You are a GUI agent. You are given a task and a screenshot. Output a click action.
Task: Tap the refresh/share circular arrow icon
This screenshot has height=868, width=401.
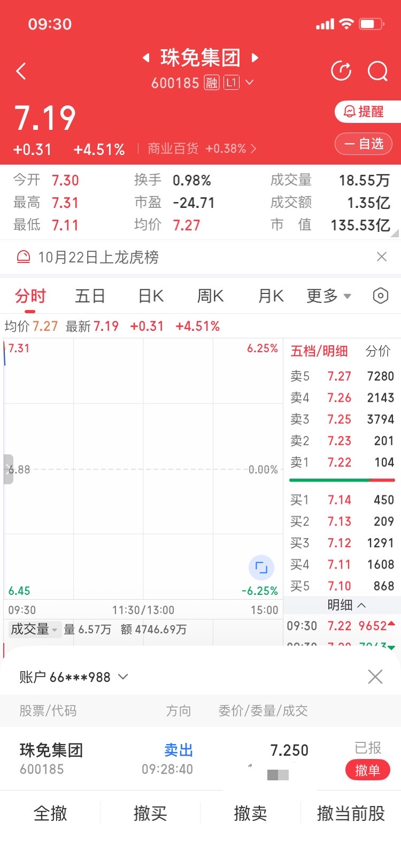click(x=341, y=71)
